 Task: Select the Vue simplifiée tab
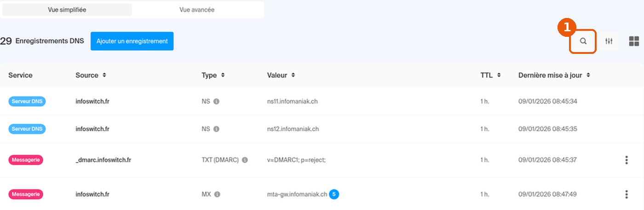67,10
